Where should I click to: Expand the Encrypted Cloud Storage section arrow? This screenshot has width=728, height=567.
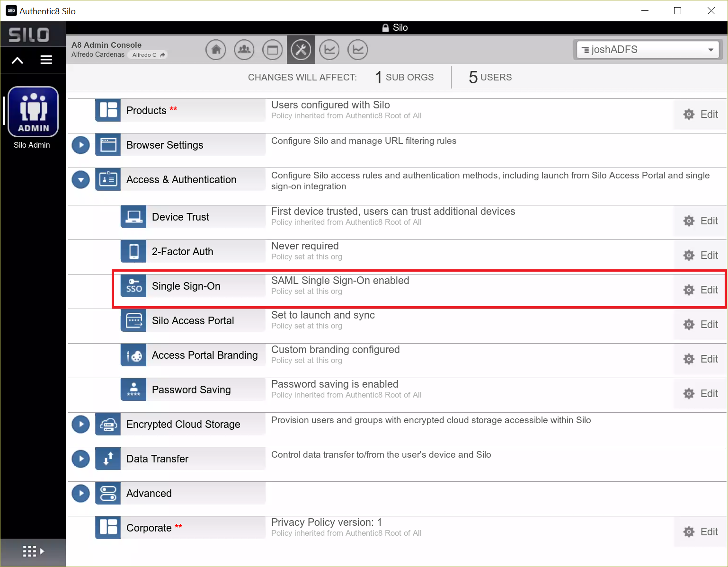pos(81,424)
